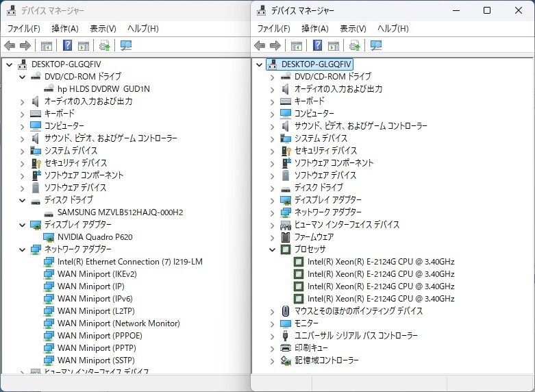Screen dimensions: 535x392
Task: Collapse プロセッサ node in right window
Action: click(272, 249)
